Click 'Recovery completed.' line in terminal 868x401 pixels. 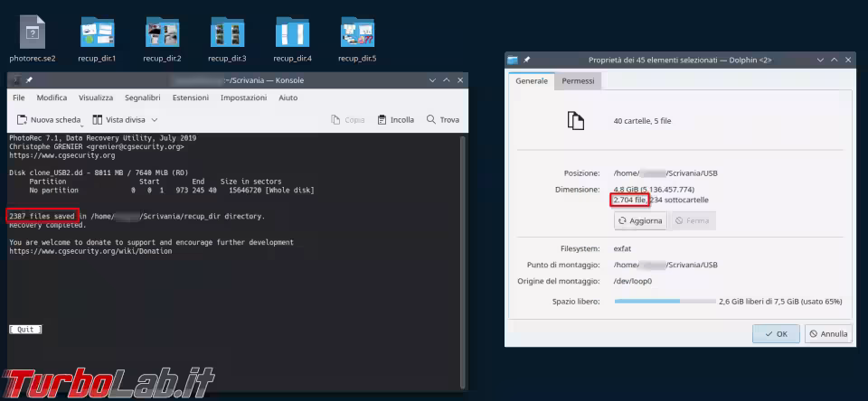[x=48, y=225]
